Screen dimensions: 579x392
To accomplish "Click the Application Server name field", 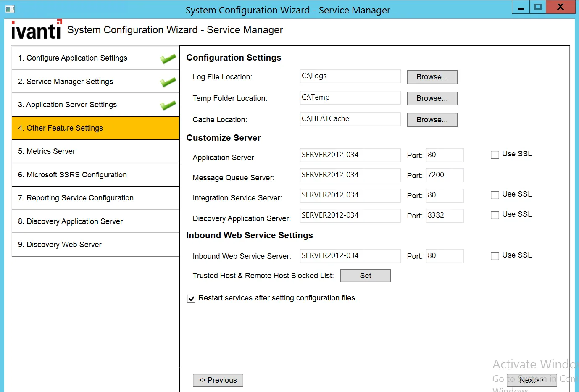I will (350, 155).
